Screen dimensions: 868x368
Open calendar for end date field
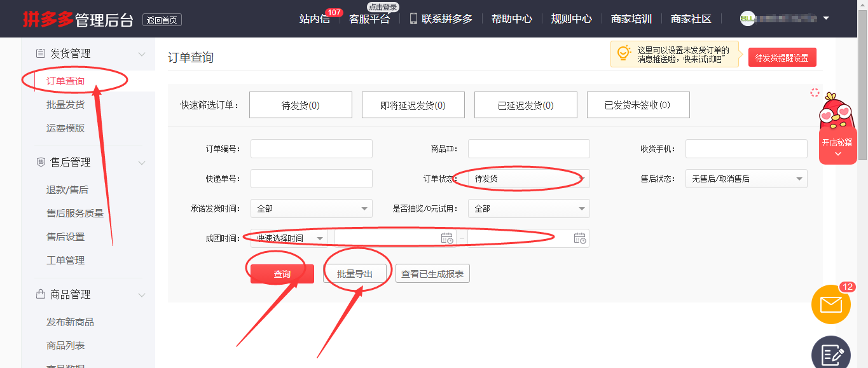(x=580, y=238)
